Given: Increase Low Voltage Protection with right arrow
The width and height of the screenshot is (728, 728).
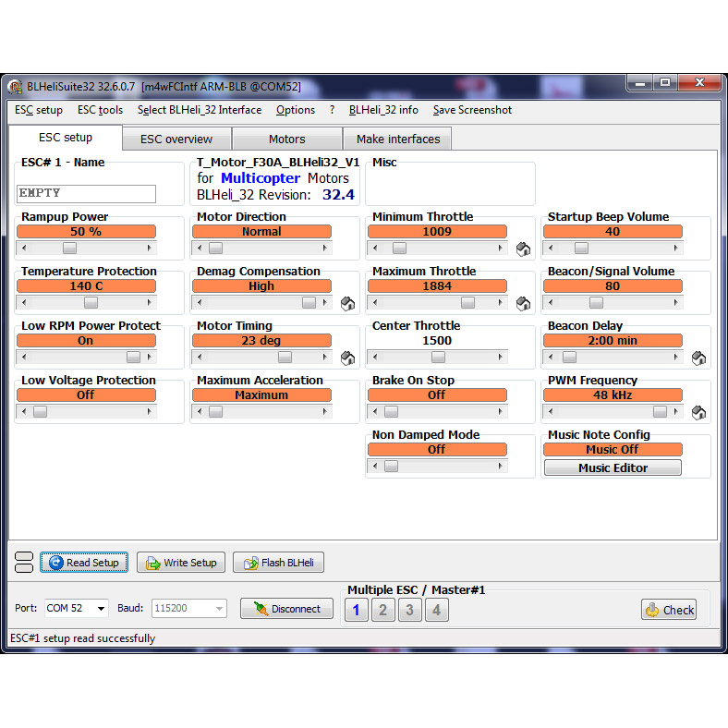Looking at the screenshot, I should [x=150, y=411].
